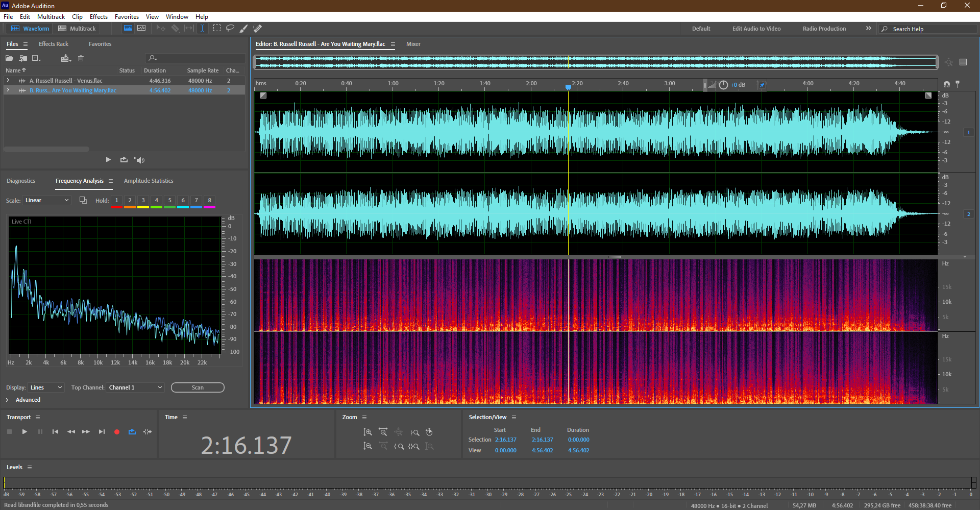Select the Marquee Selection tool
The height and width of the screenshot is (510, 980).
click(x=217, y=29)
